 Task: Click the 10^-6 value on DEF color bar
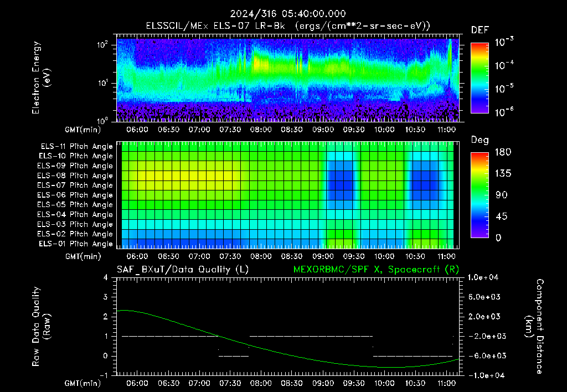[504, 112]
